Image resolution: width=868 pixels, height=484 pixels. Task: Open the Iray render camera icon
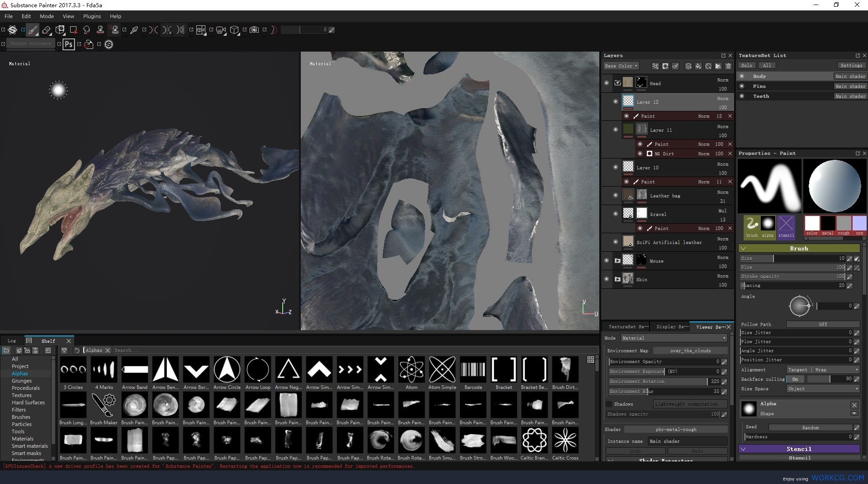254,30
